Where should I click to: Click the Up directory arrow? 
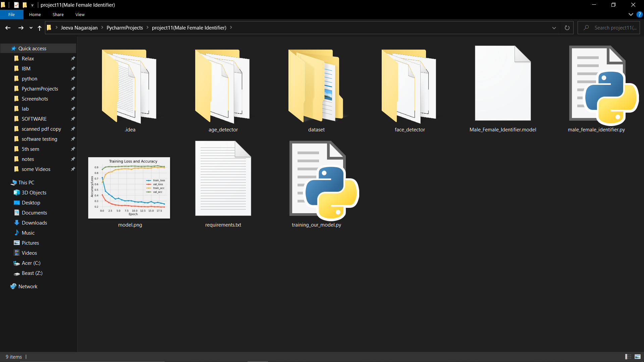click(40, 28)
